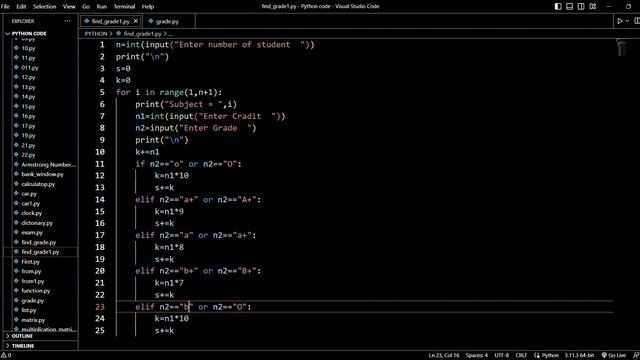Open the Terminal menu
The image size is (640, 360).
click(124, 7)
